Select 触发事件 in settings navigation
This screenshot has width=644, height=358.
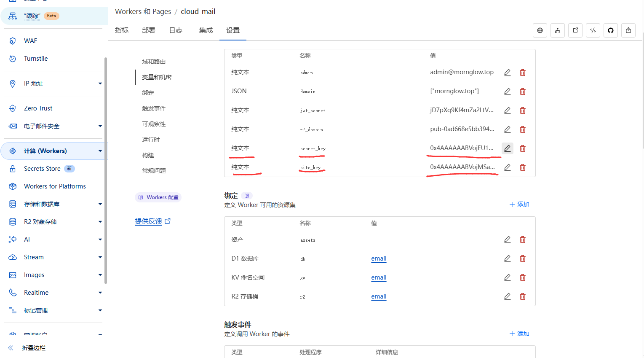pyautogui.click(x=154, y=108)
